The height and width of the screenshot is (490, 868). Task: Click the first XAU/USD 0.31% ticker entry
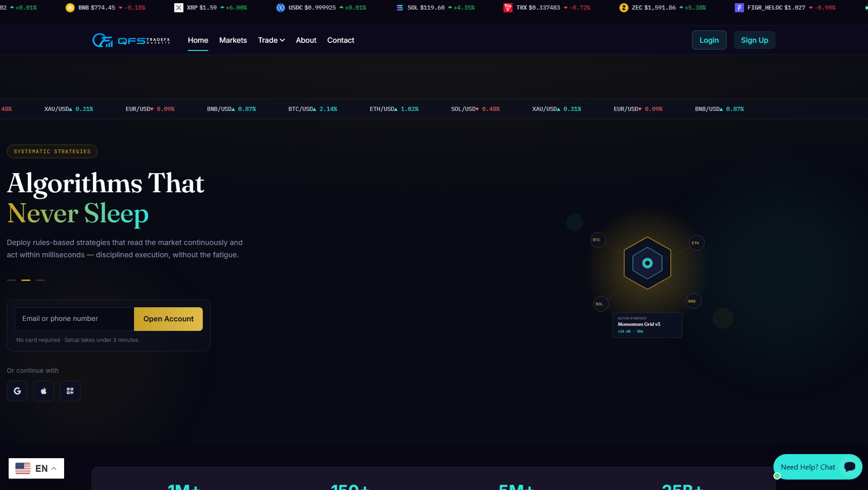69,109
